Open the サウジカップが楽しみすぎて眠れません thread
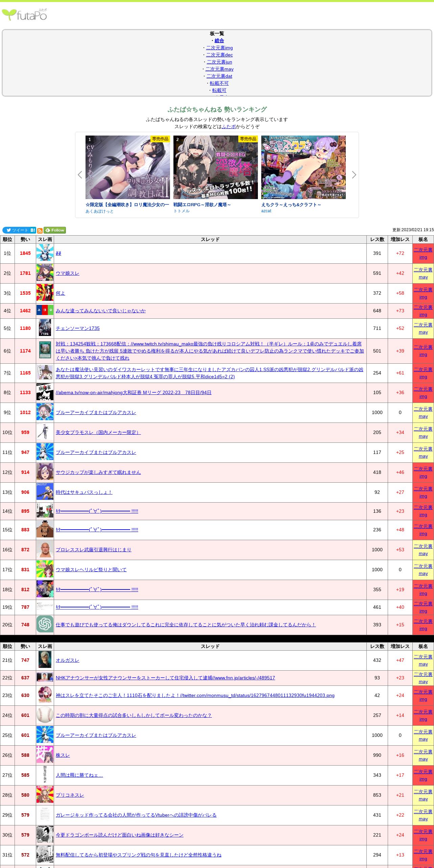Image resolution: width=434 pixels, height=868 pixels. click(x=98, y=472)
